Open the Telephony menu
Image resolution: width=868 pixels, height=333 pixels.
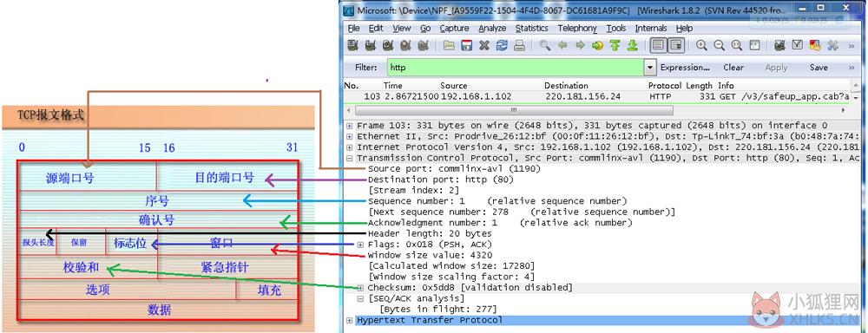tap(577, 29)
